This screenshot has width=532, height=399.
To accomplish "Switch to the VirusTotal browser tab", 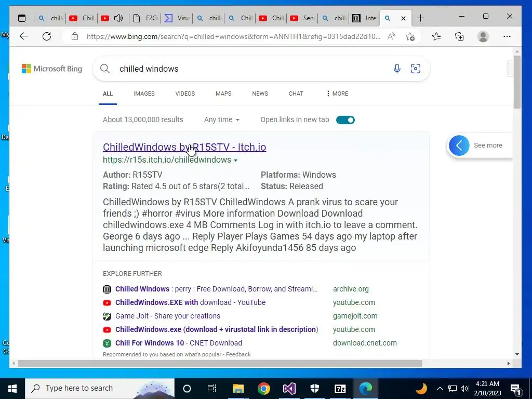I will pyautogui.click(x=177, y=18).
